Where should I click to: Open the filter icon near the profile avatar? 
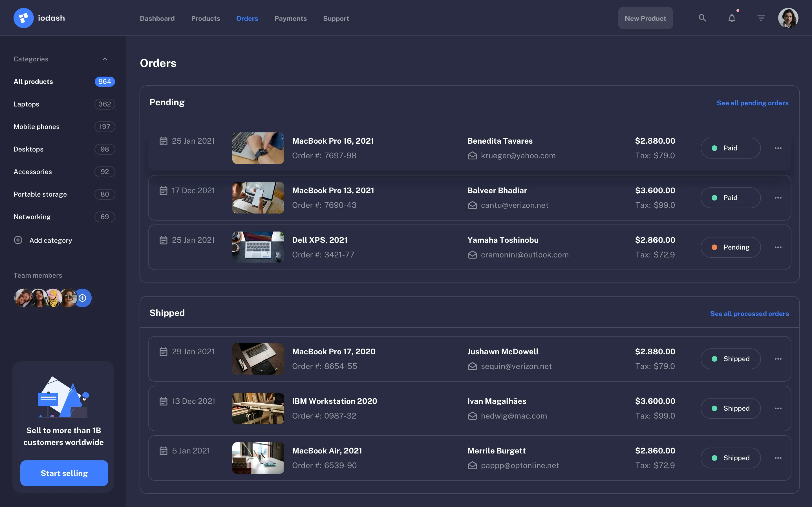(761, 18)
